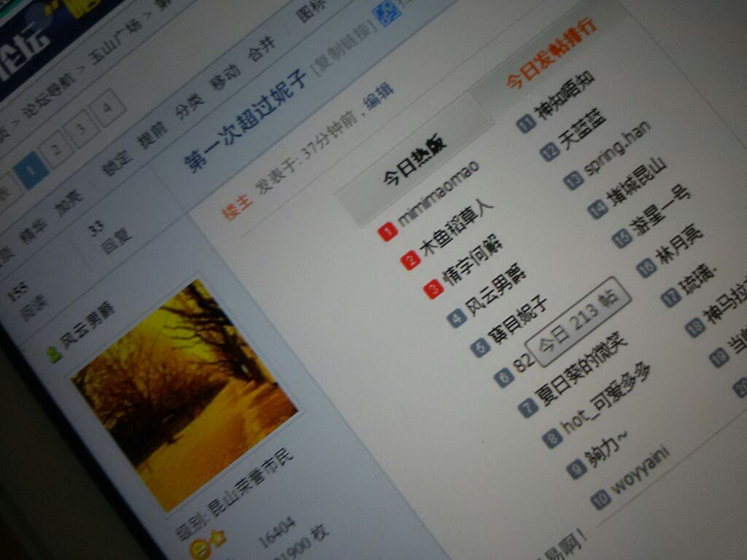The width and height of the screenshot is (747, 560).
Task: Click the rank 16 number badge
Action: [x=646, y=268]
